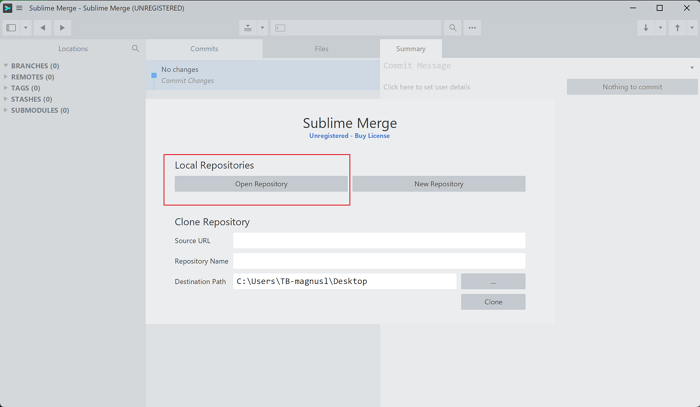This screenshot has width=700, height=407.
Task: Open the Unregistered - Buy License link
Action: 350,136
